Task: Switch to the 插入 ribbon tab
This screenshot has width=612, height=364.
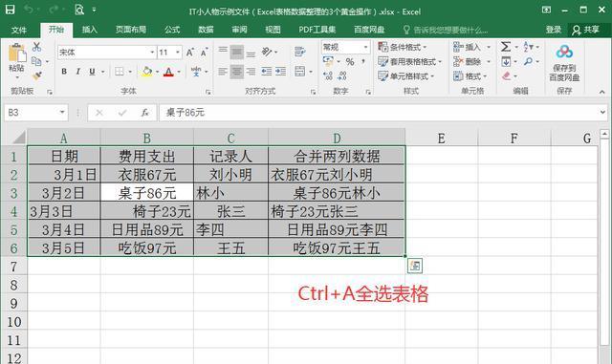Action: pyautogui.click(x=89, y=30)
